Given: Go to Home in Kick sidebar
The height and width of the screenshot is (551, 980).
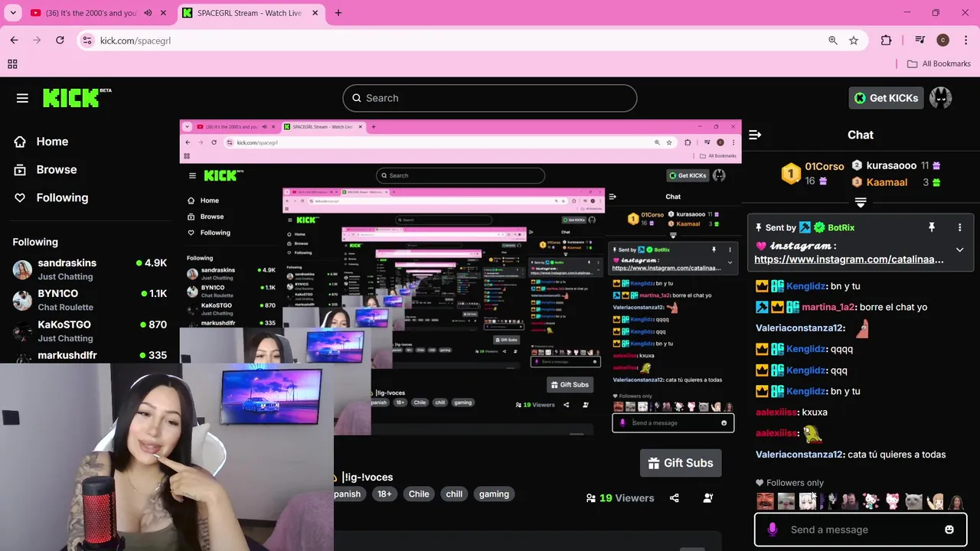Looking at the screenshot, I should point(52,142).
